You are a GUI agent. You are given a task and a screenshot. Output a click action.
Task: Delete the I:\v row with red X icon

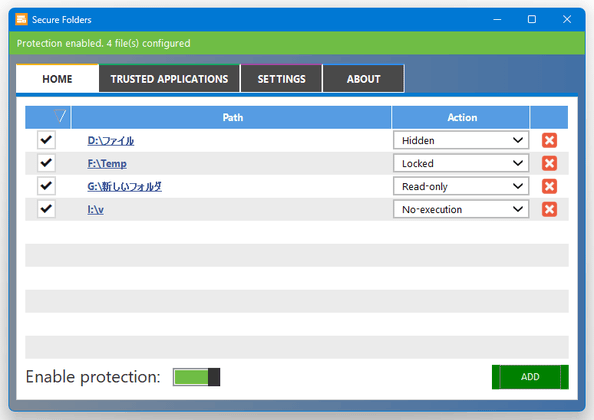[x=549, y=209]
